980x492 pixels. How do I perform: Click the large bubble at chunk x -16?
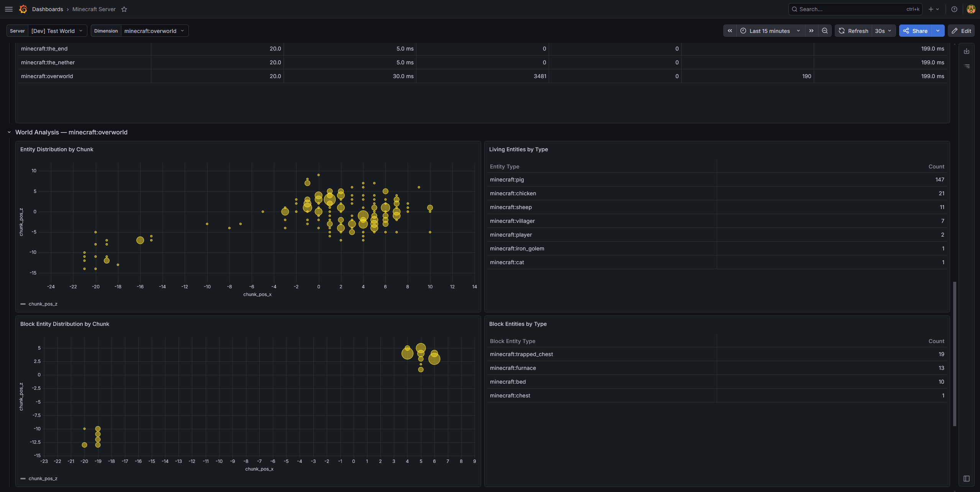(140, 240)
